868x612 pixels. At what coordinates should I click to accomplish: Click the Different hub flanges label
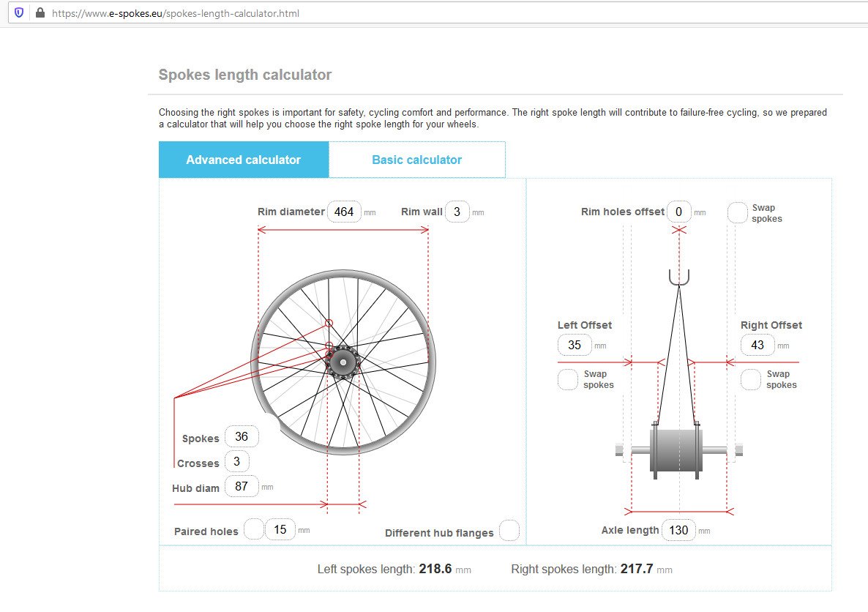click(x=440, y=533)
